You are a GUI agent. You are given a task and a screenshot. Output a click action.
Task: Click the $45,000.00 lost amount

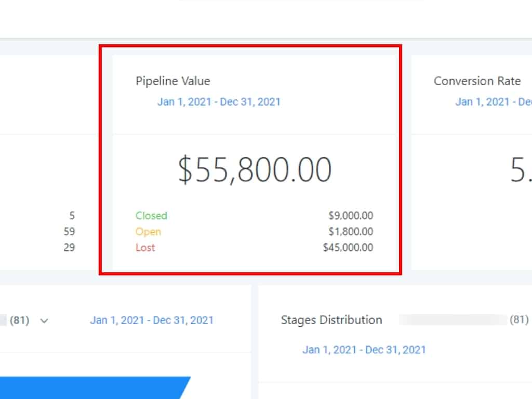click(348, 247)
